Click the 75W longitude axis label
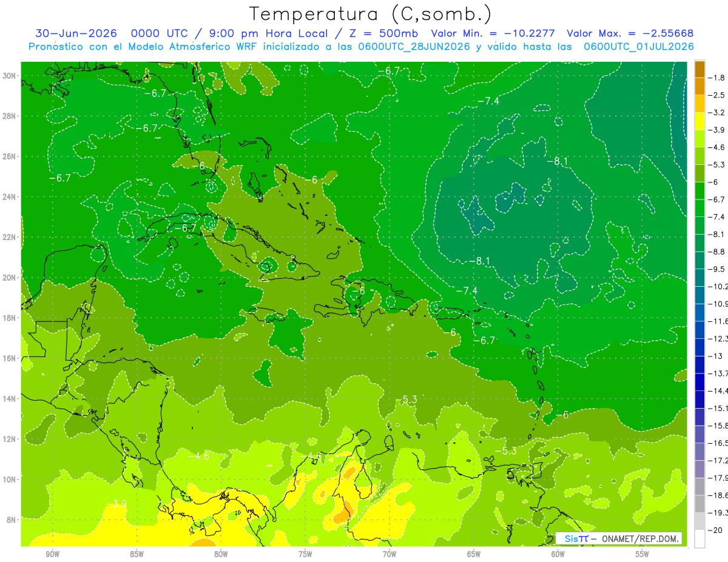Viewport: 728px width, 562px height. (x=305, y=555)
